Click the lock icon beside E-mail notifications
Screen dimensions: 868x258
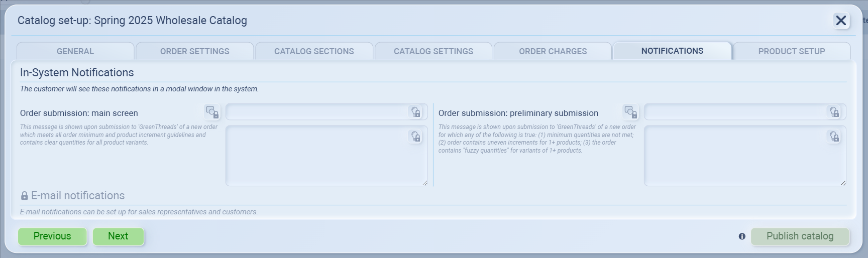coord(24,196)
